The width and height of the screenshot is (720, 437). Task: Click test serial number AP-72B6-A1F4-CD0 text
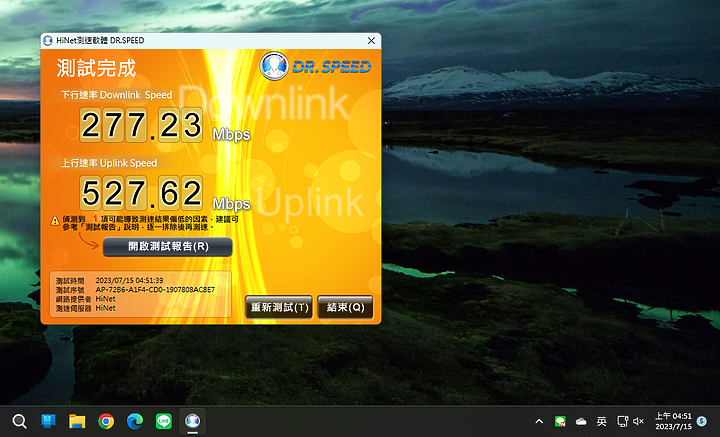[155, 290]
